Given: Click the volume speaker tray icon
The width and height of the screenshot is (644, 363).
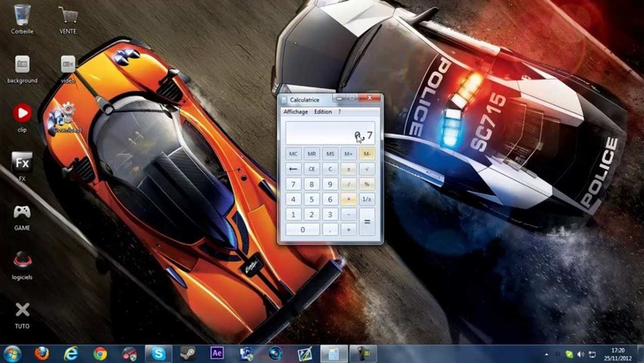Looking at the screenshot, I should [581, 354].
